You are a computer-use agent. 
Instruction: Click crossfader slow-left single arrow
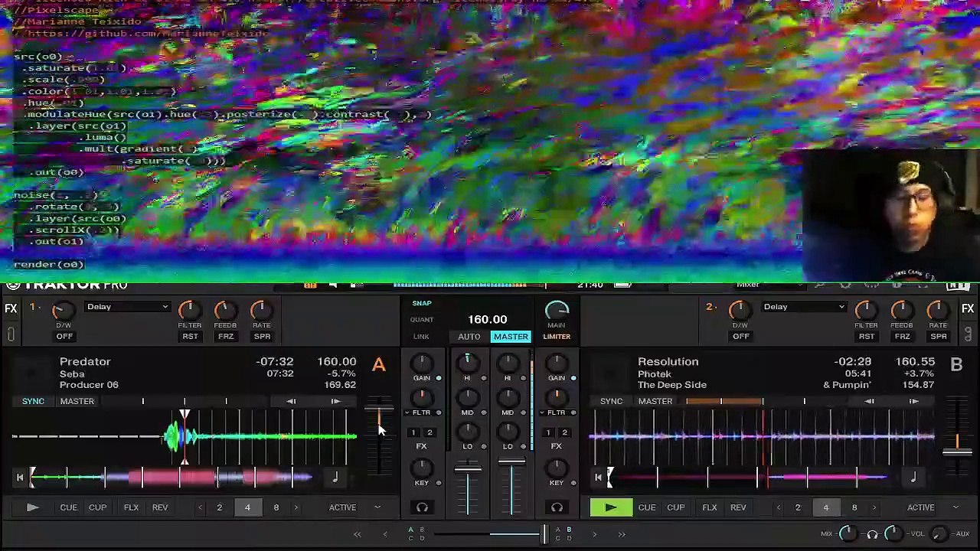tap(385, 534)
